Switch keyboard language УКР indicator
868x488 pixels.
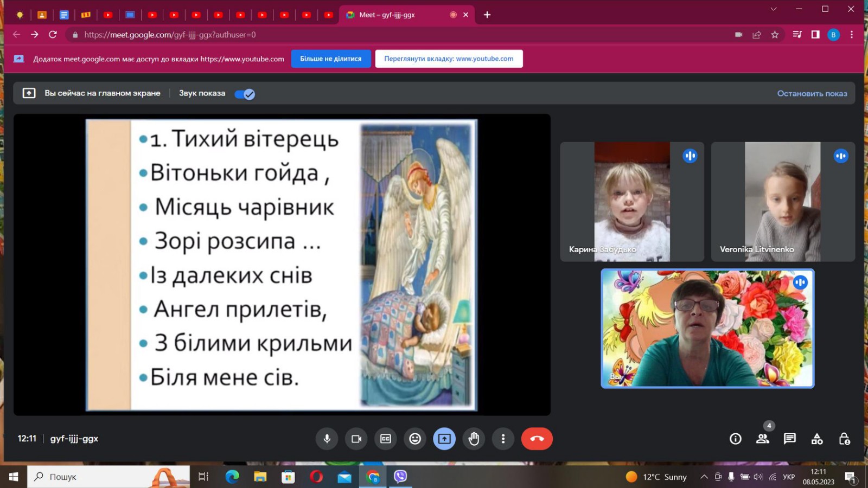pos(789,477)
